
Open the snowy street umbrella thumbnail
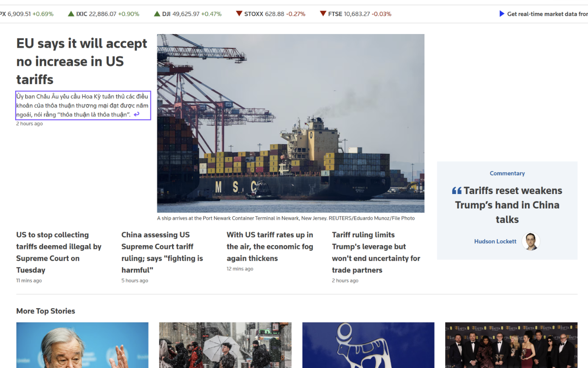pyautogui.click(x=225, y=345)
